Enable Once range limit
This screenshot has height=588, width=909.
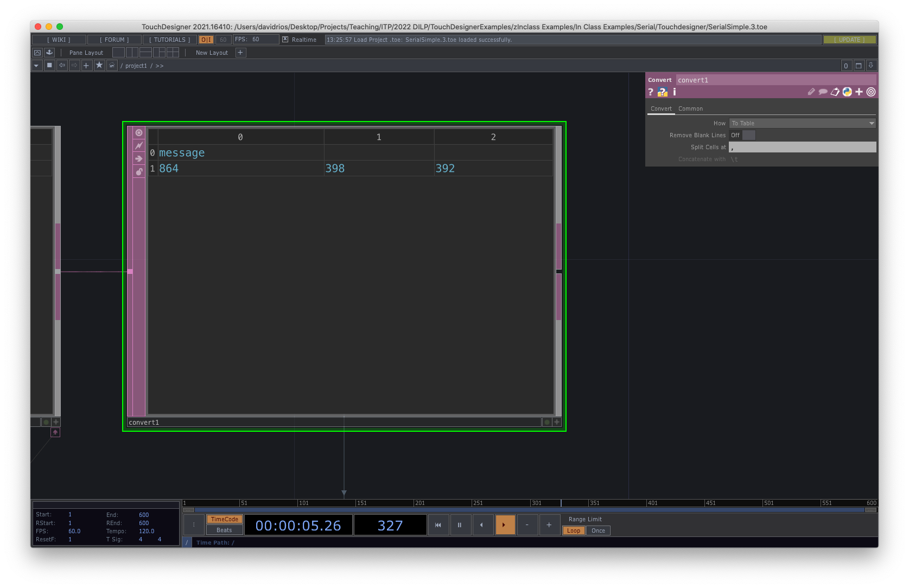(598, 531)
